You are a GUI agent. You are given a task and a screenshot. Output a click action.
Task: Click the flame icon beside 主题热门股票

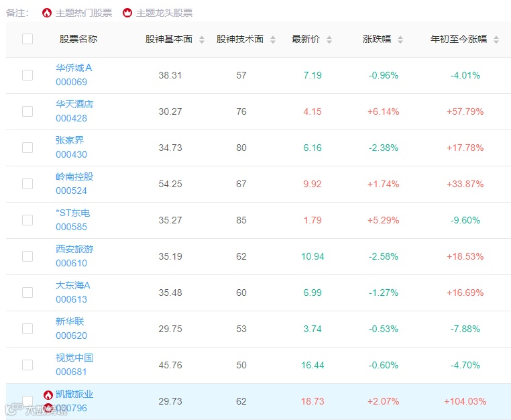click(47, 13)
